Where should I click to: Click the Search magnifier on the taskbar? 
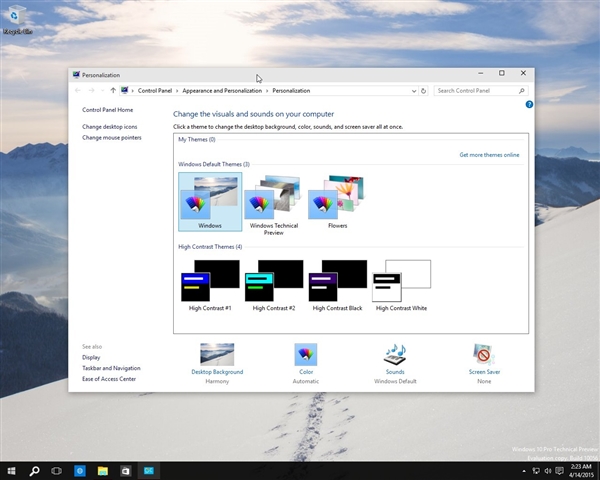coord(34,469)
